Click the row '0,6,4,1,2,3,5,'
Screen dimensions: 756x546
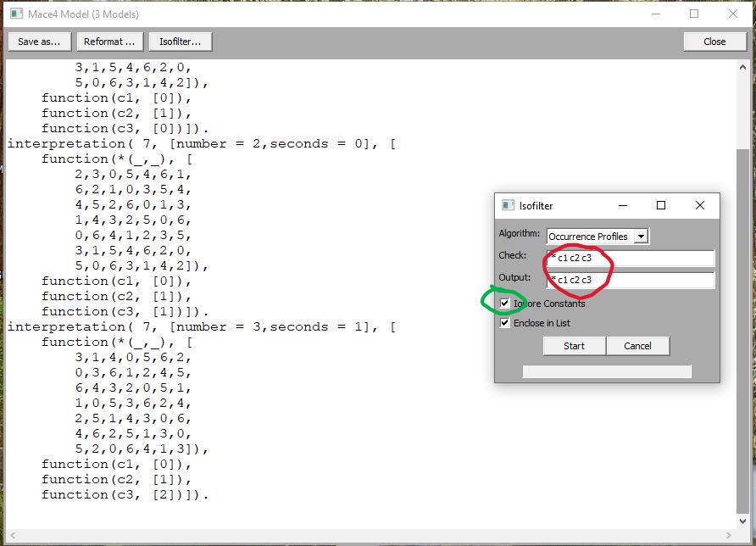click(x=133, y=236)
